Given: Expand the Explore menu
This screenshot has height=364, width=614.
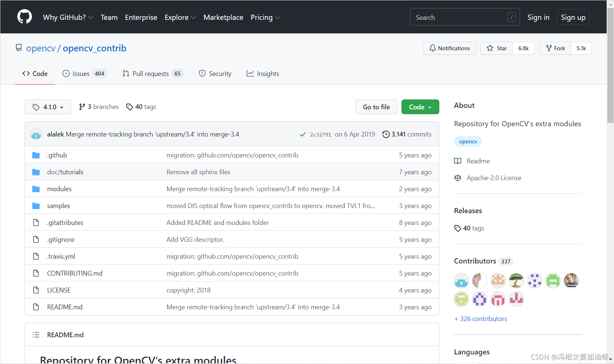Looking at the screenshot, I should 180,17.
